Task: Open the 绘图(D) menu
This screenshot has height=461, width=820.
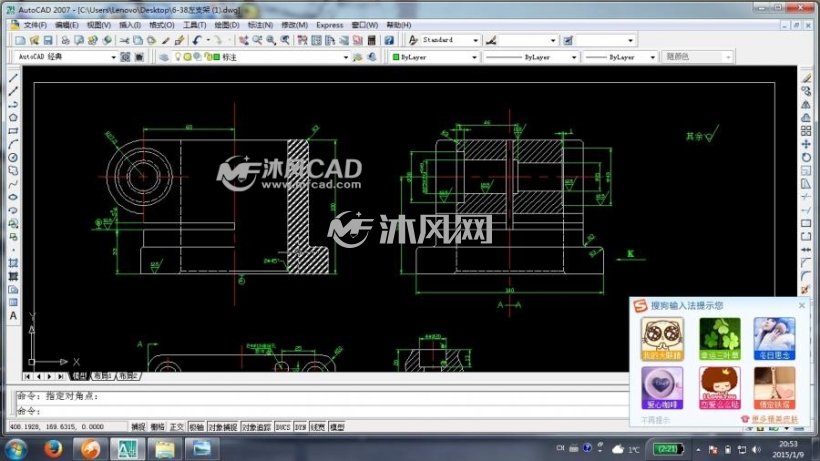Action: tap(226, 25)
